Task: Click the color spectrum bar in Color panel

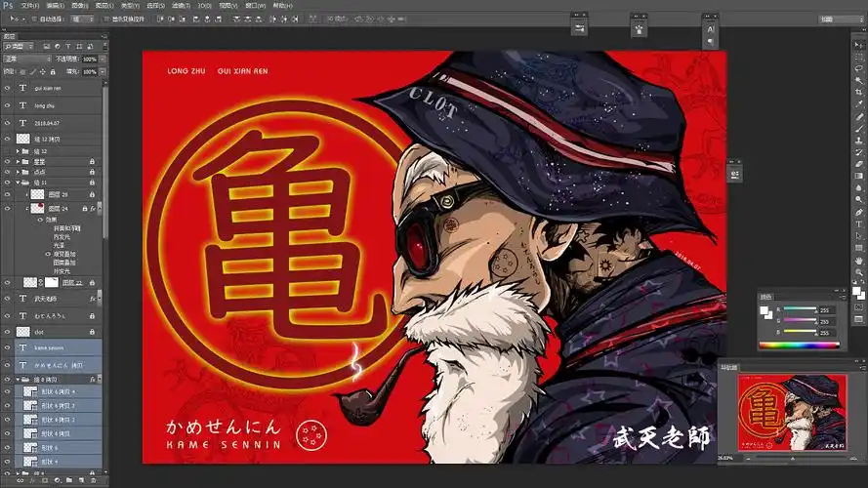Action: tap(799, 346)
